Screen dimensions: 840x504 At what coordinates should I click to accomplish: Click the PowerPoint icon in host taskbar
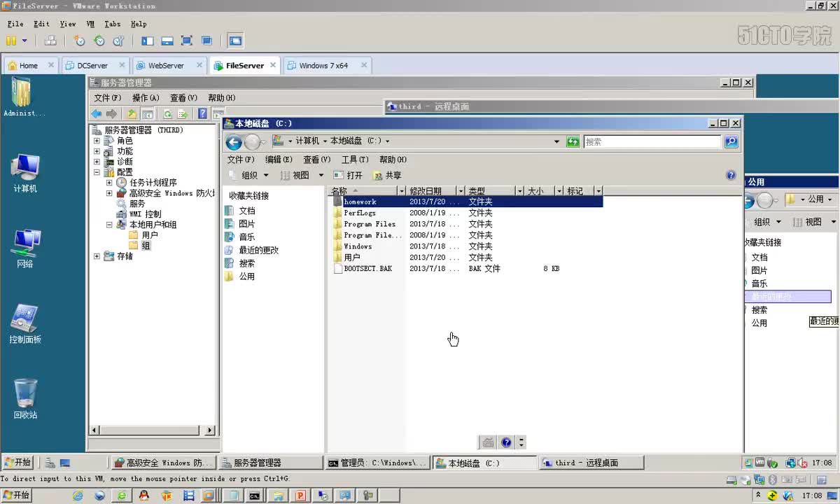point(300,496)
